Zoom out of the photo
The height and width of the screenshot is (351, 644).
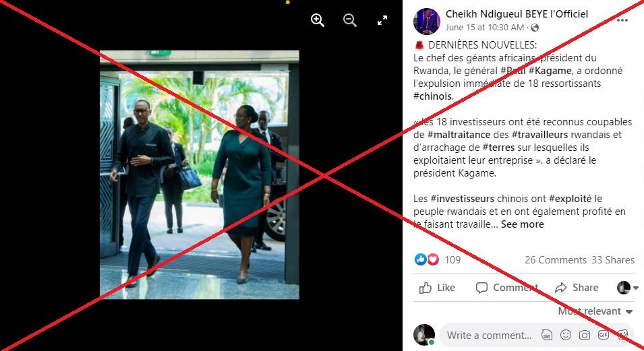click(x=350, y=20)
